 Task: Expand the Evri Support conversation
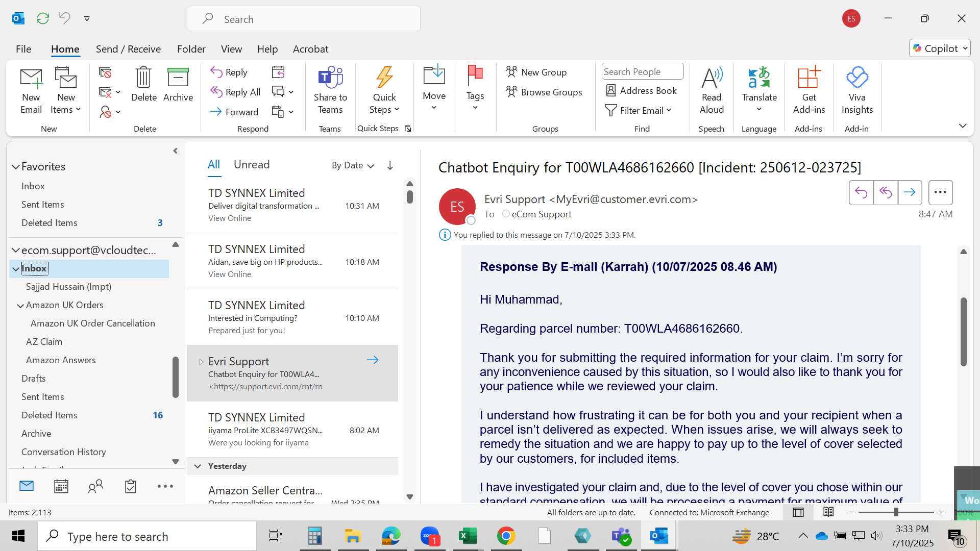pyautogui.click(x=201, y=362)
